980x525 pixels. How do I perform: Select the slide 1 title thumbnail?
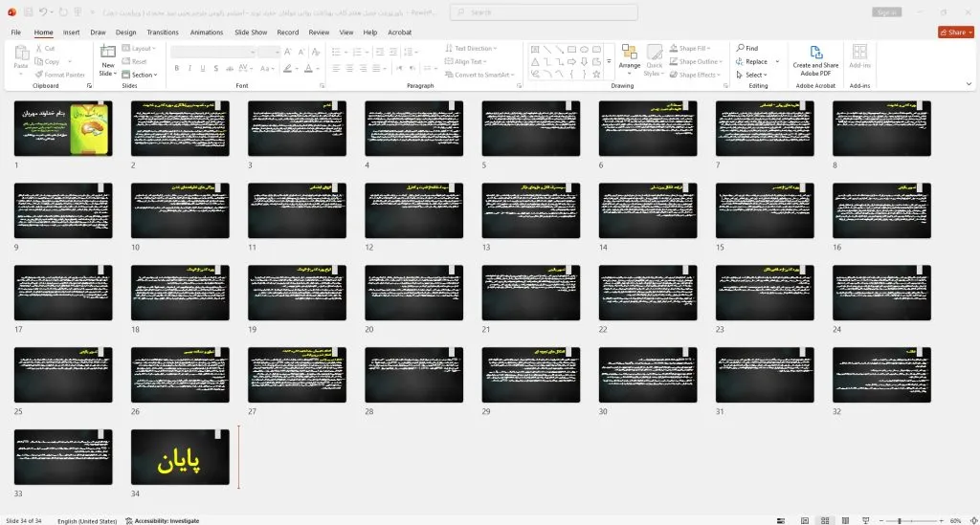click(x=63, y=128)
